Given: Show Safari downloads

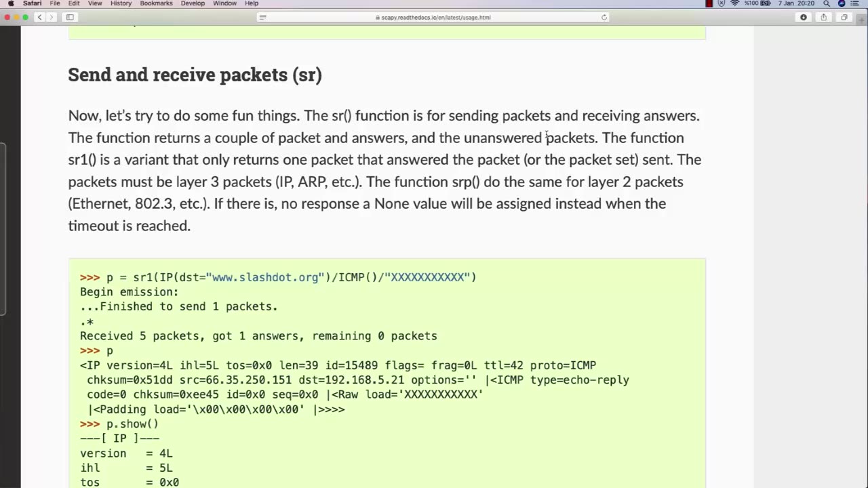Looking at the screenshot, I should pyautogui.click(x=804, y=17).
